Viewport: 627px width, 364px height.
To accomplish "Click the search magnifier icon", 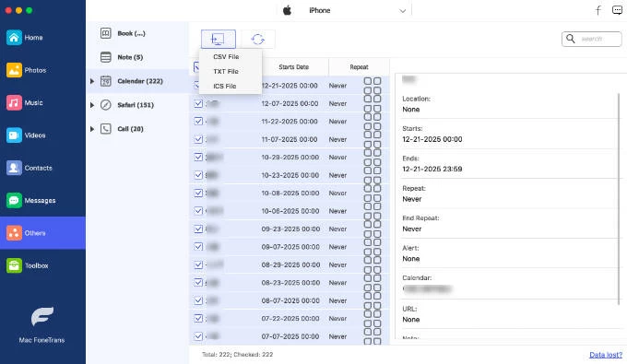I will coord(571,39).
